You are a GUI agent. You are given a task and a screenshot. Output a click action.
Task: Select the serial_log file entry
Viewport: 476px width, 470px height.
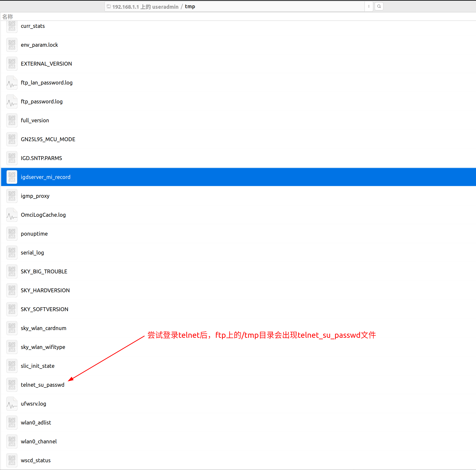click(32, 253)
